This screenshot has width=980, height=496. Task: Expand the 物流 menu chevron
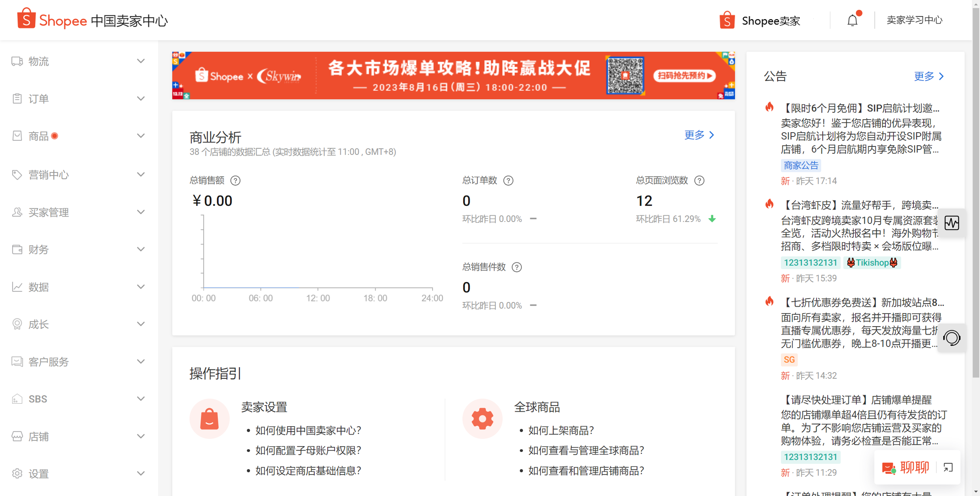tap(141, 61)
